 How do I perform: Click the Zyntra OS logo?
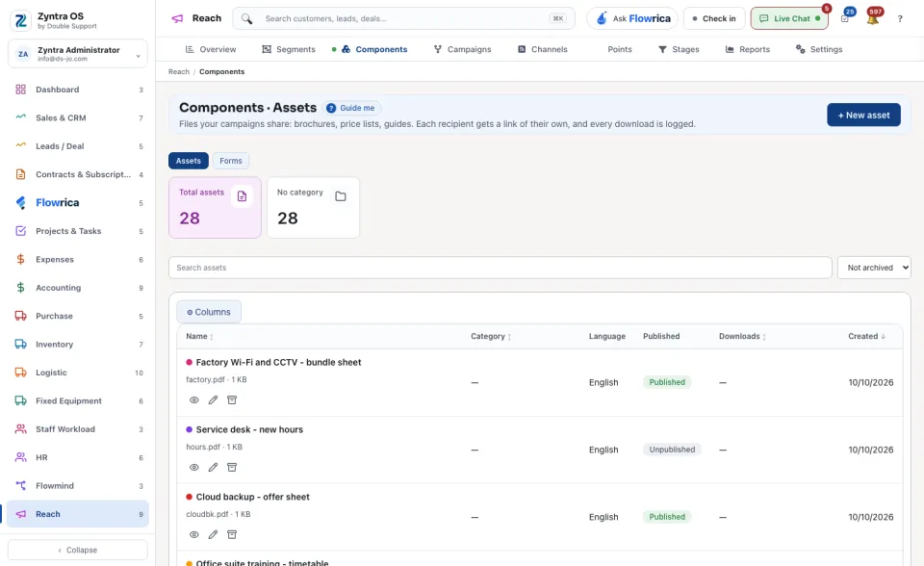20,20
